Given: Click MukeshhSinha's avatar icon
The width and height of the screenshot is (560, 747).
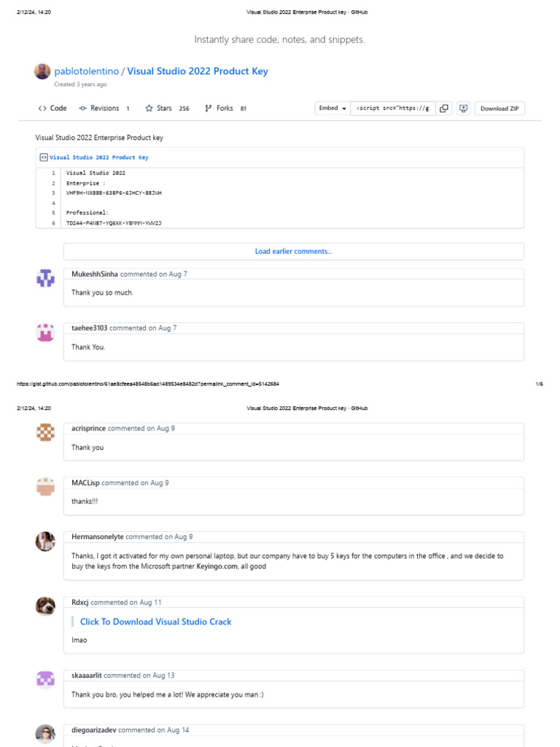Looking at the screenshot, I should click(45, 278).
